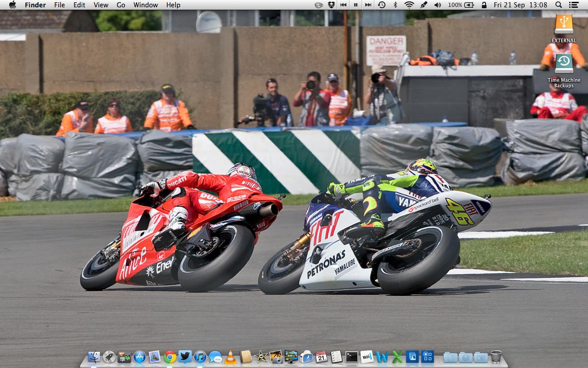This screenshot has width=588, height=368.
Task: Open Finder from the Dock
Action: [x=94, y=356]
